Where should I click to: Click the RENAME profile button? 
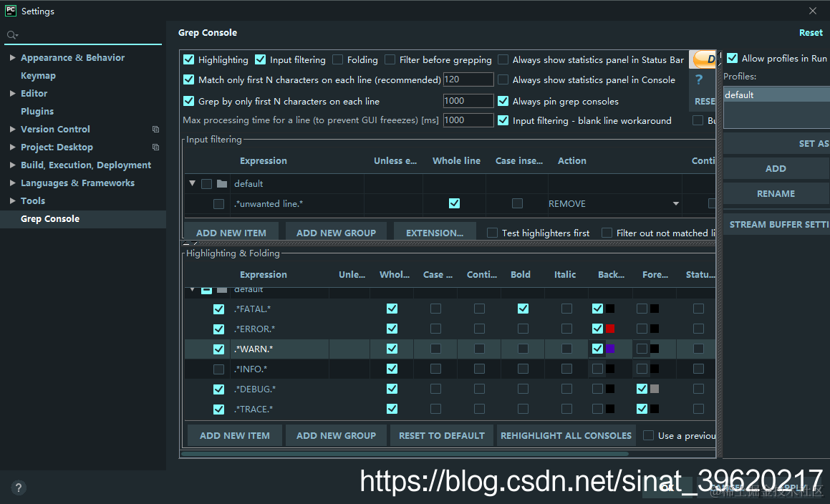776,194
